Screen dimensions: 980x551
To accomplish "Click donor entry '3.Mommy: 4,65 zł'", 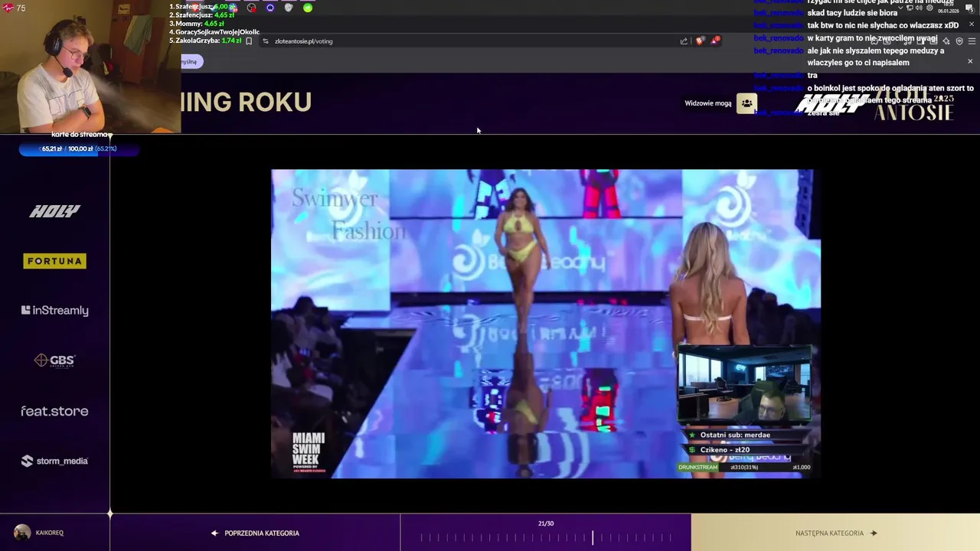I will 197,24.
